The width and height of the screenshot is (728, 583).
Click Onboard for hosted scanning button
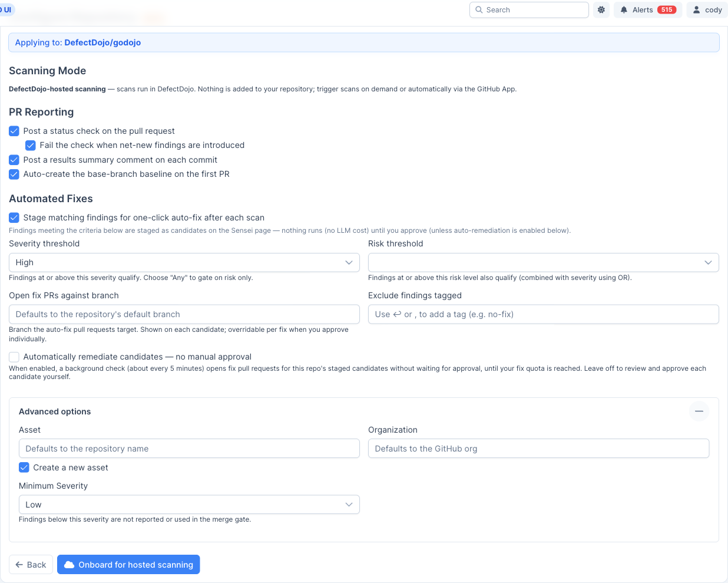pyautogui.click(x=128, y=564)
